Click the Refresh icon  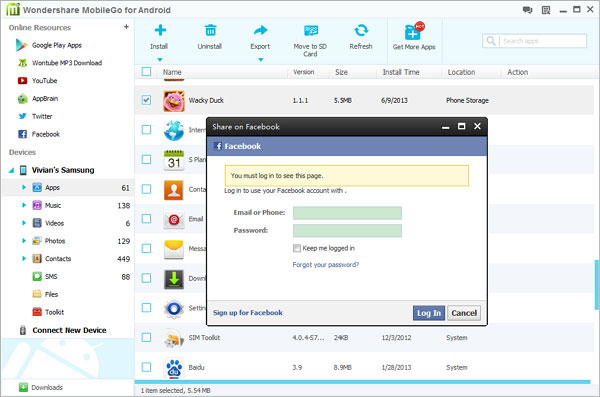pos(361,30)
